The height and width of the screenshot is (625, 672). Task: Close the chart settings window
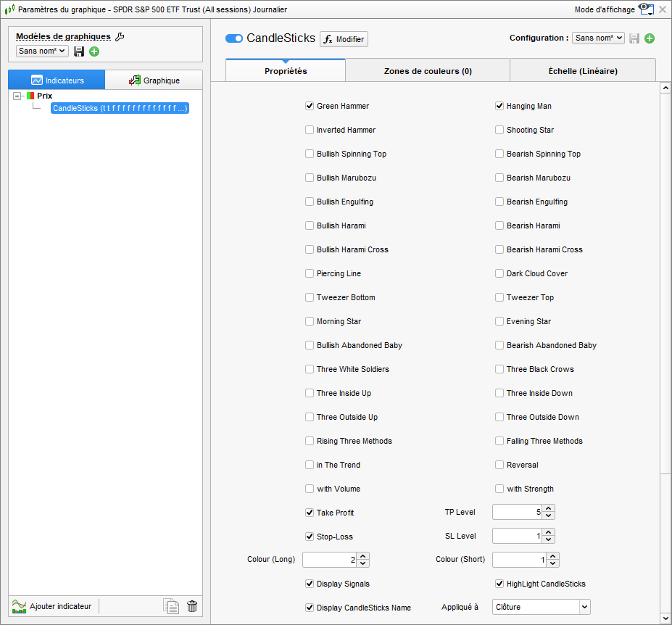[663, 9]
